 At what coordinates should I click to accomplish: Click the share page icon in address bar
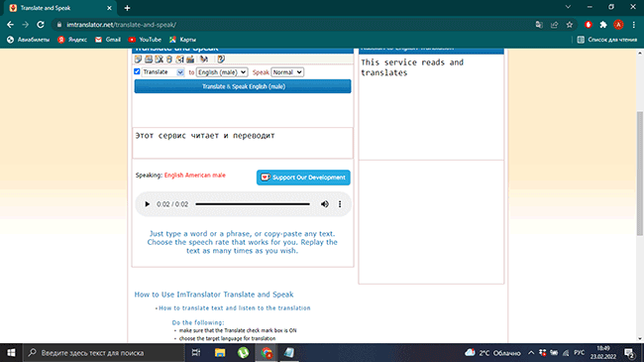tap(554, 25)
